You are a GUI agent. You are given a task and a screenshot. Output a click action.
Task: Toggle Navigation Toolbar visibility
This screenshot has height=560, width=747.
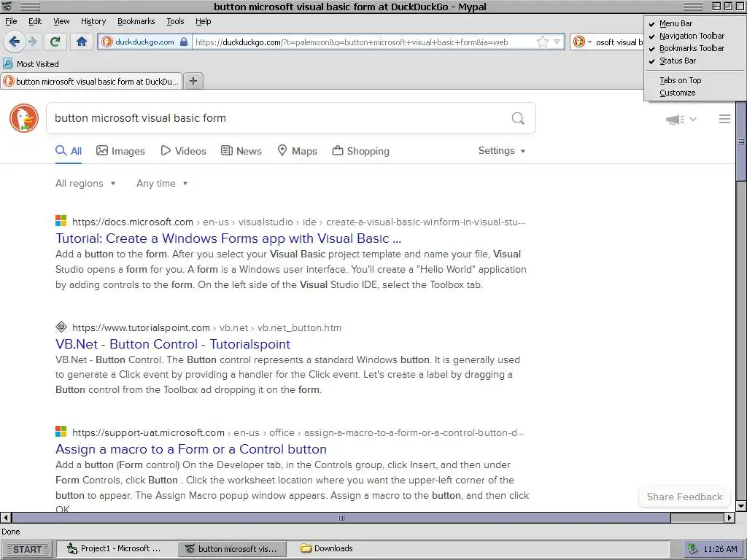[694, 36]
